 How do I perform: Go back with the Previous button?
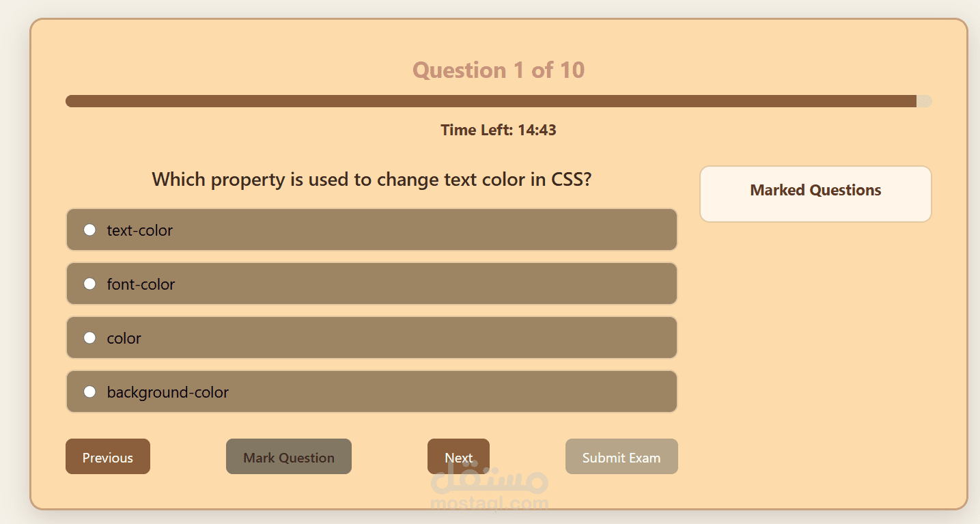(108, 456)
